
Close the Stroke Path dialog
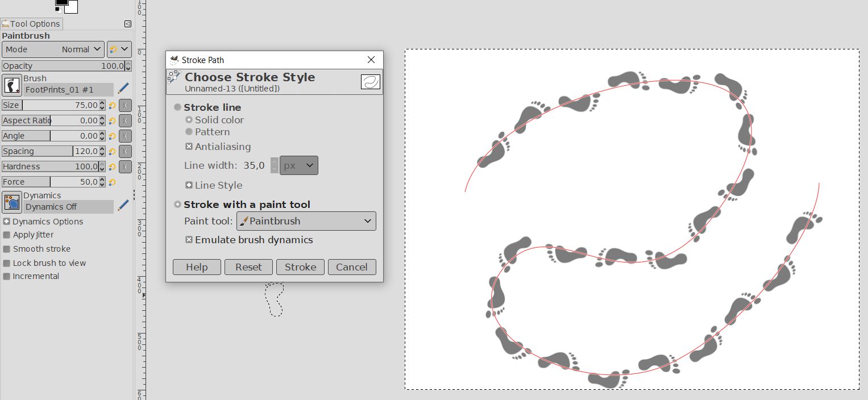(x=371, y=60)
